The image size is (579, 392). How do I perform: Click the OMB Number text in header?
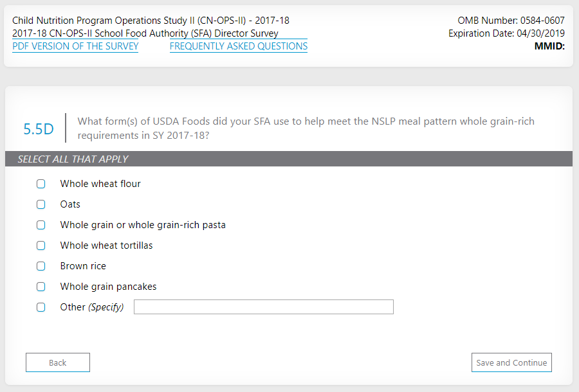(511, 21)
